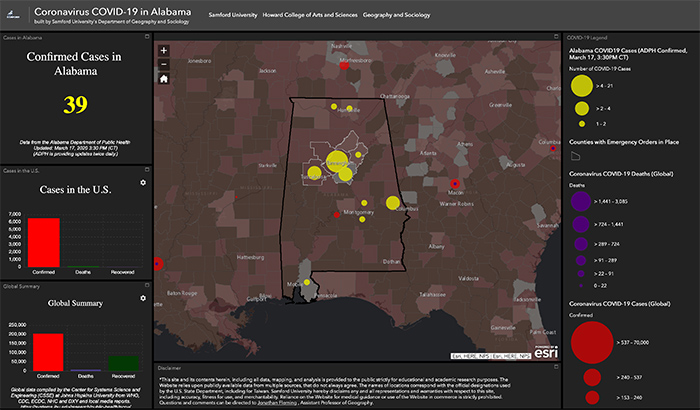The image size is (700, 410).
Task: Open Samford University header link
Action: pyautogui.click(x=231, y=16)
